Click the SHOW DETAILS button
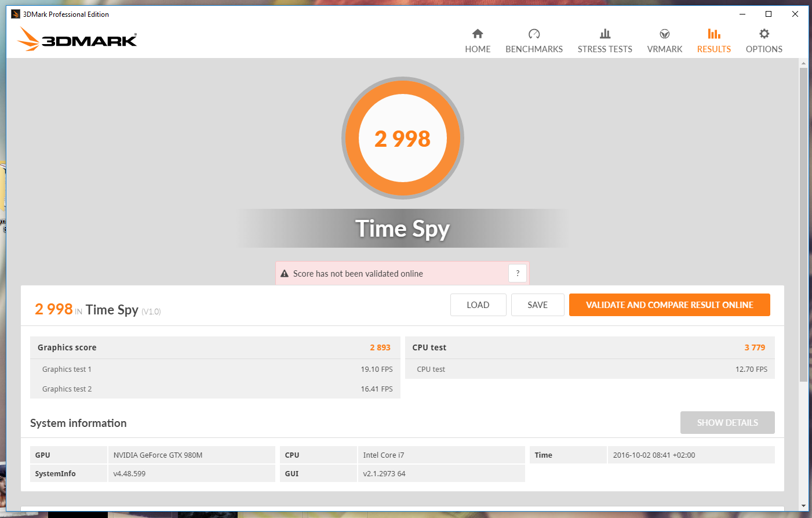812x518 pixels. click(727, 423)
